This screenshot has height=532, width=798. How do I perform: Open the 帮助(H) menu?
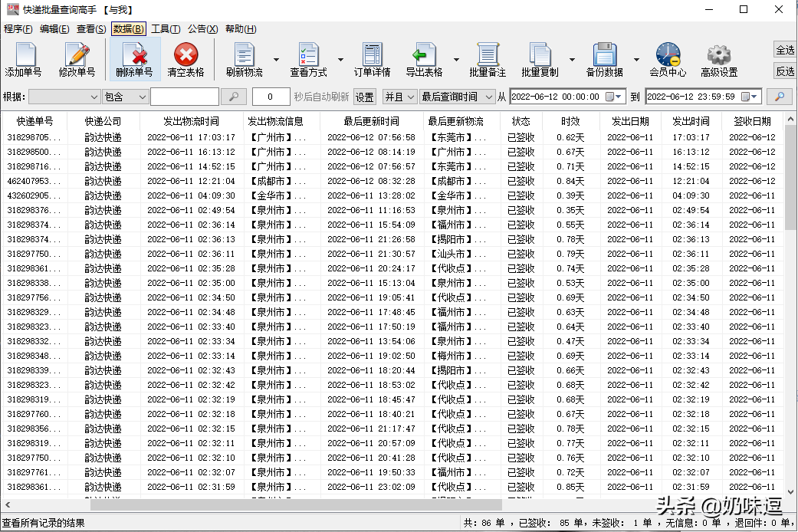tap(241, 29)
